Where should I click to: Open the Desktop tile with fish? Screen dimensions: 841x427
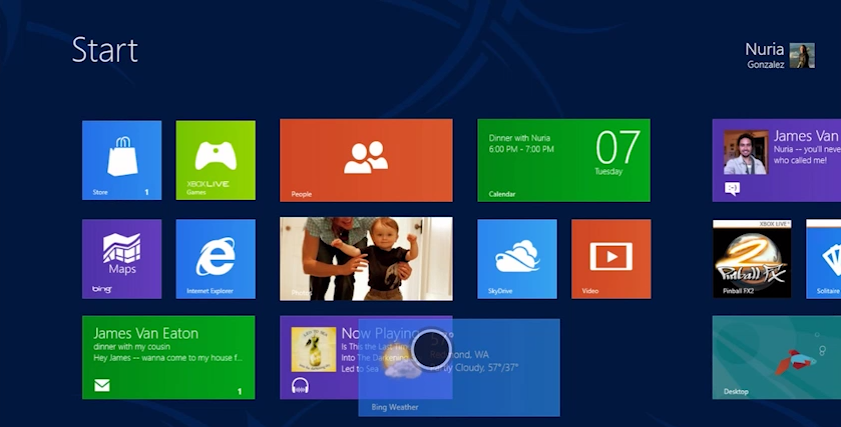tap(777, 357)
